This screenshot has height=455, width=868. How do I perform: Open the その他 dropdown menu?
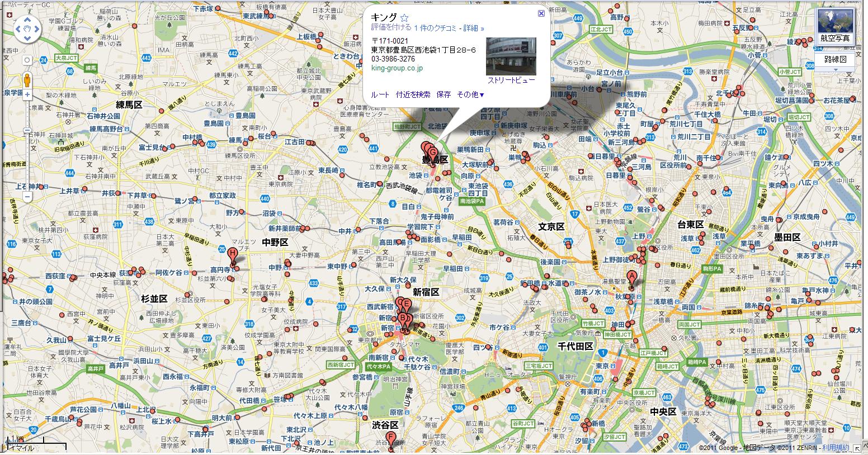[x=470, y=94]
